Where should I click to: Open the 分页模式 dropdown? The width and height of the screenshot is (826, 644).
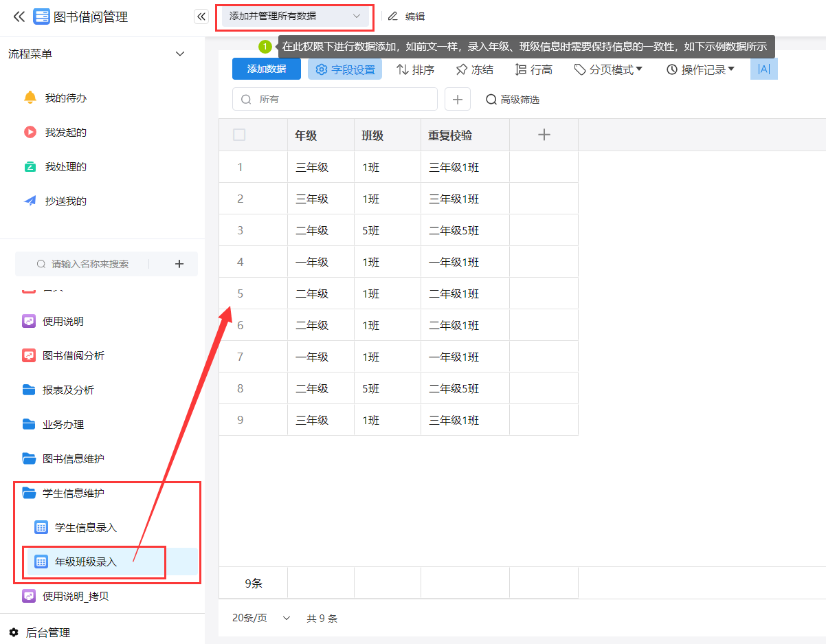pos(608,69)
